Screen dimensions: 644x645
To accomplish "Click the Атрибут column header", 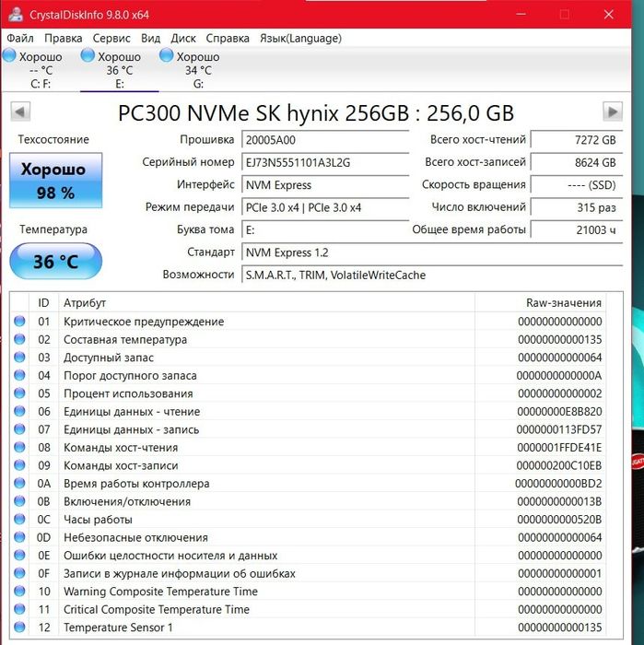I will [266, 303].
